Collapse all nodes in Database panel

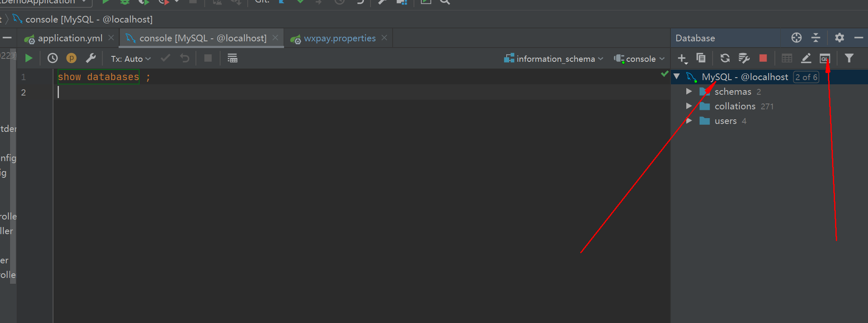816,38
